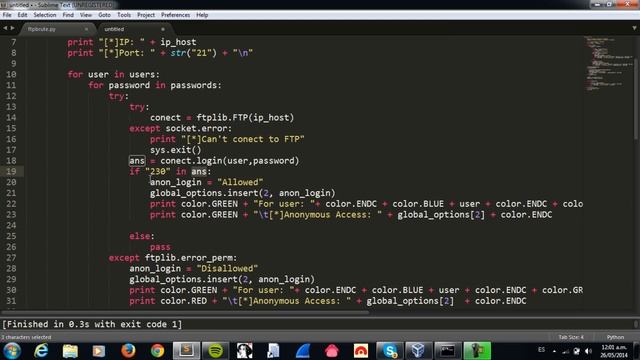This screenshot has width=640, height=360.
Task: Click '3 characters selected' status text
Action: click(26, 337)
